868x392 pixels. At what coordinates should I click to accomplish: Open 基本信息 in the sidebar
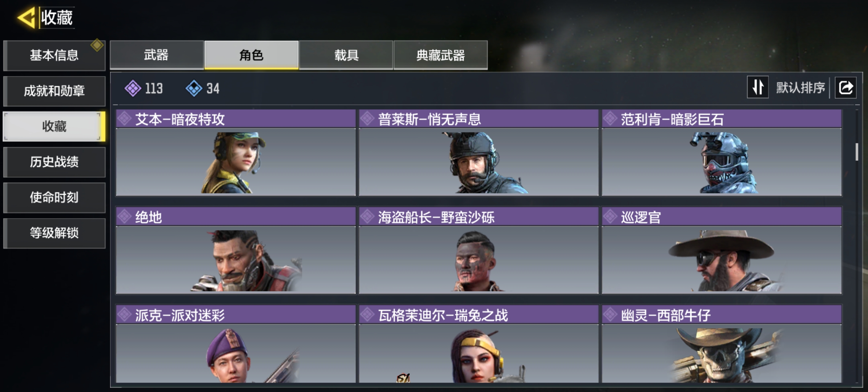tap(54, 55)
